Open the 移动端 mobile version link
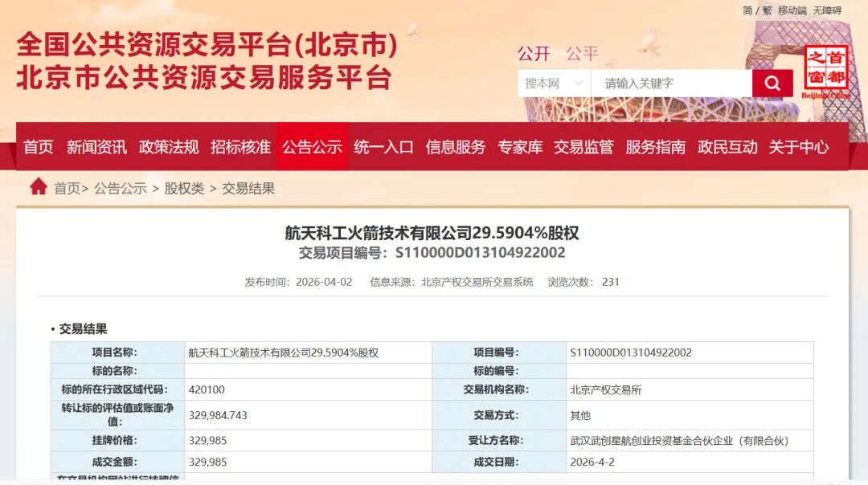Screen dimensions: 868x485 [792, 10]
